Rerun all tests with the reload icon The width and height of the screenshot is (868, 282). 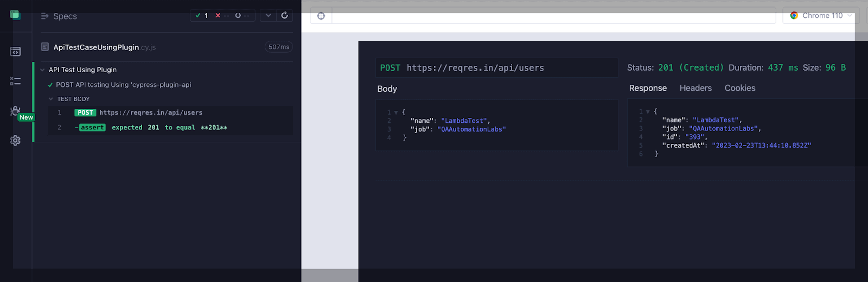tap(284, 15)
